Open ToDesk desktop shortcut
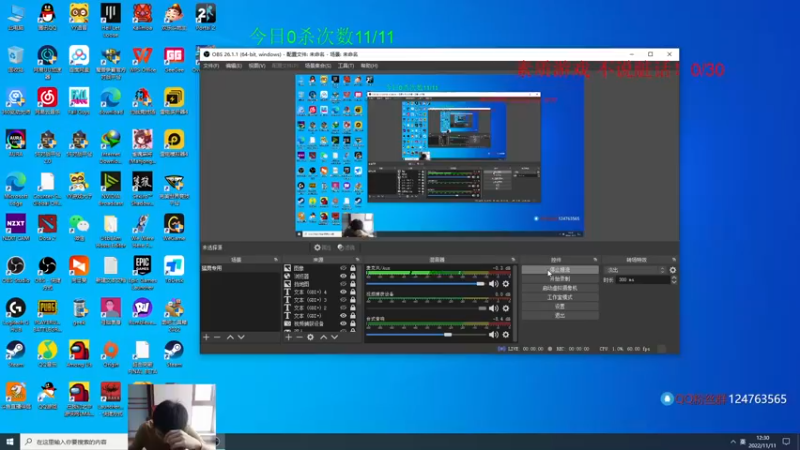 pyautogui.click(x=174, y=270)
